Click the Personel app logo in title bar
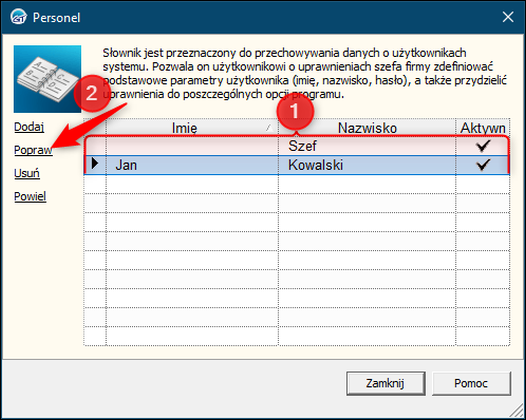Screen dimensions: 526x420 pos(18,17)
